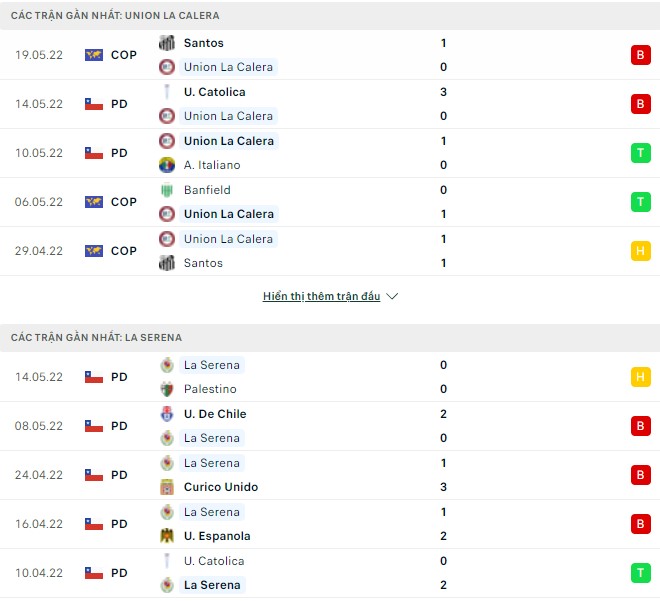Screen dimensions: 660x601
Task: Click the yellow H result badge for 29.04.22
Action: coord(640,251)
